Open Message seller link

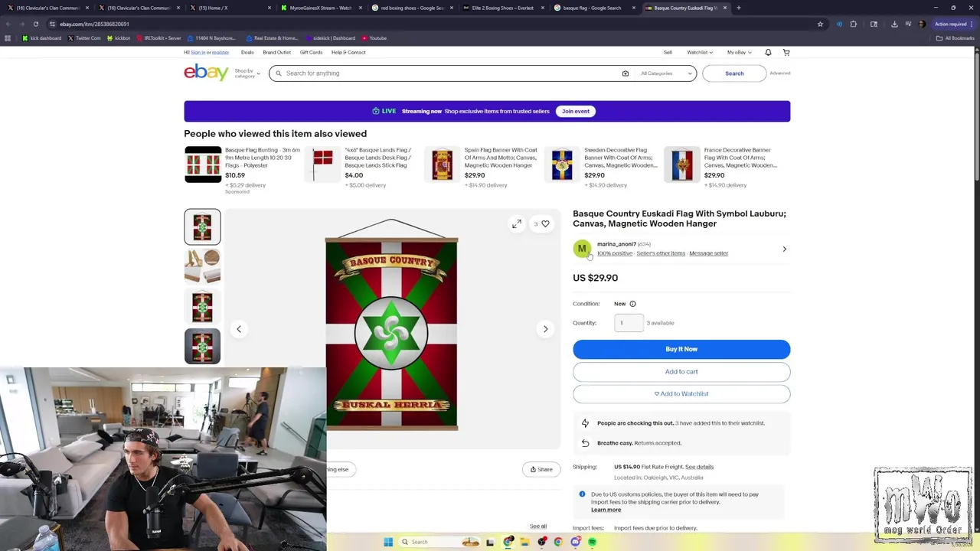708,253
